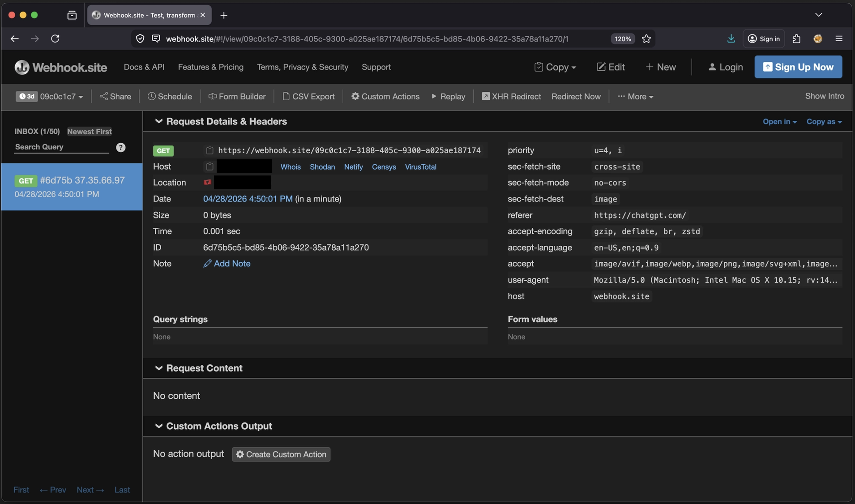Go to Prev request page
The height and width of the screenshot is (504, 855).
[53, 490]
